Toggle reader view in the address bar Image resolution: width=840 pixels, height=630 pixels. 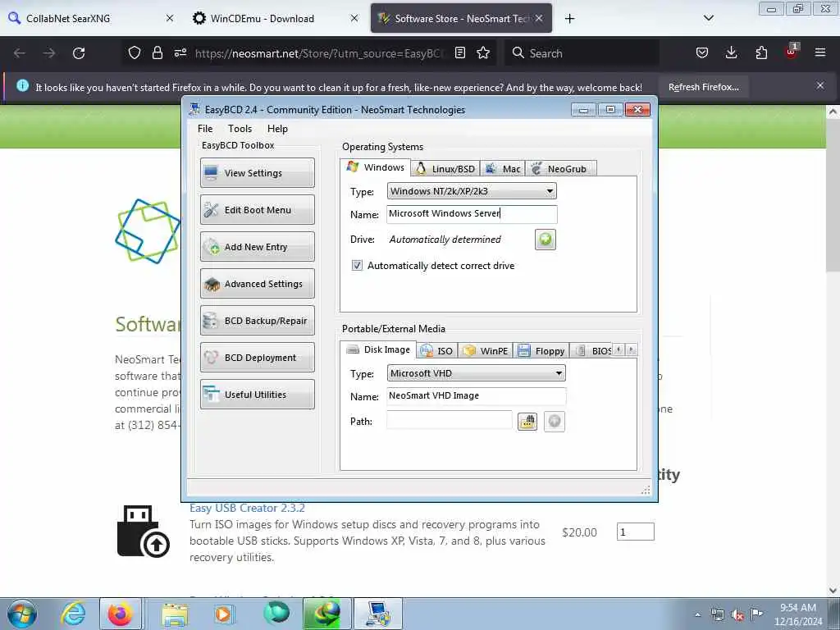[459, 52]
